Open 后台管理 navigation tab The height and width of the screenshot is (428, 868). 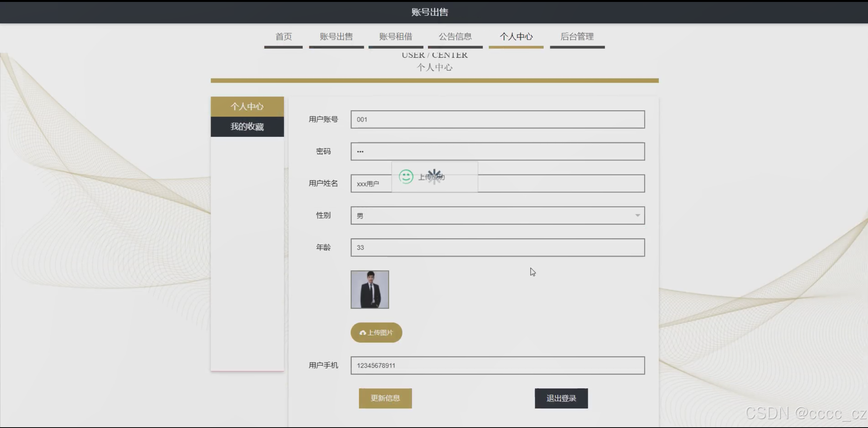[577, 37]
